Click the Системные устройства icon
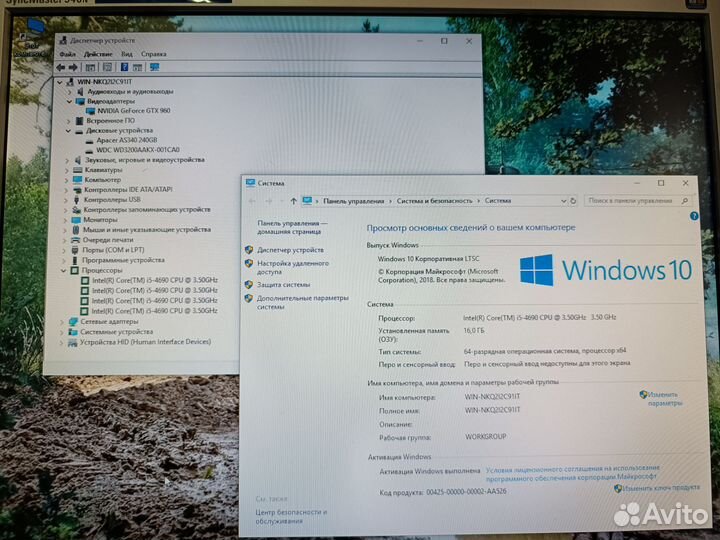 pos(73,332)
